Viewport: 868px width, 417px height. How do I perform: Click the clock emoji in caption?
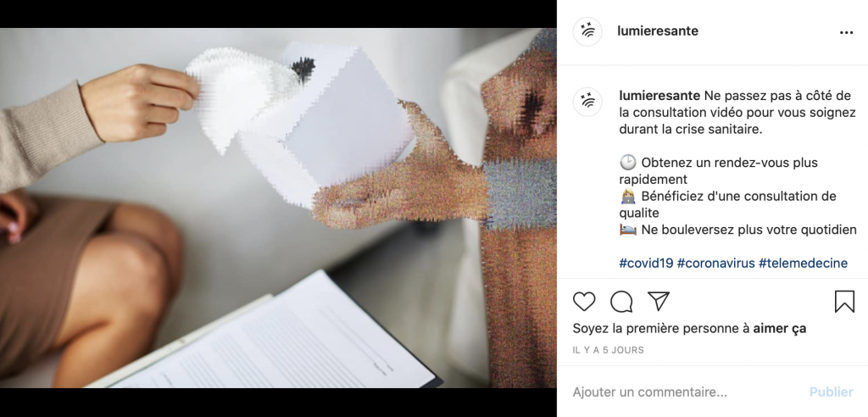[x=628, y=163]
